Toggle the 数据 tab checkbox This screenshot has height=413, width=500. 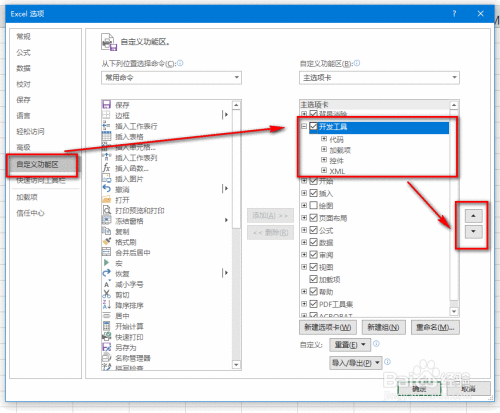313,242
